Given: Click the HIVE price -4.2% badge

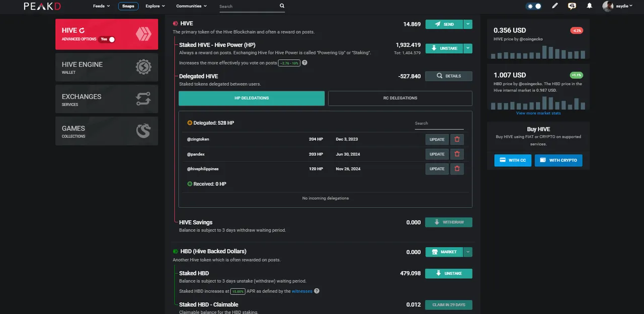Looking at the screenshot, I should (577, 31).
